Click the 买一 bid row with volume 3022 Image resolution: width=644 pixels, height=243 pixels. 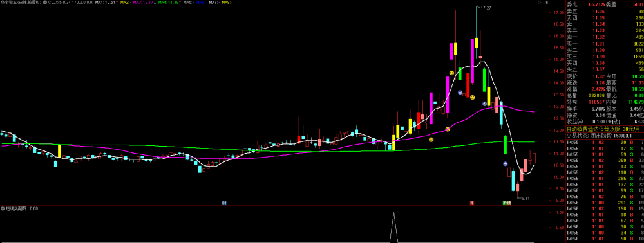point(605,44)
